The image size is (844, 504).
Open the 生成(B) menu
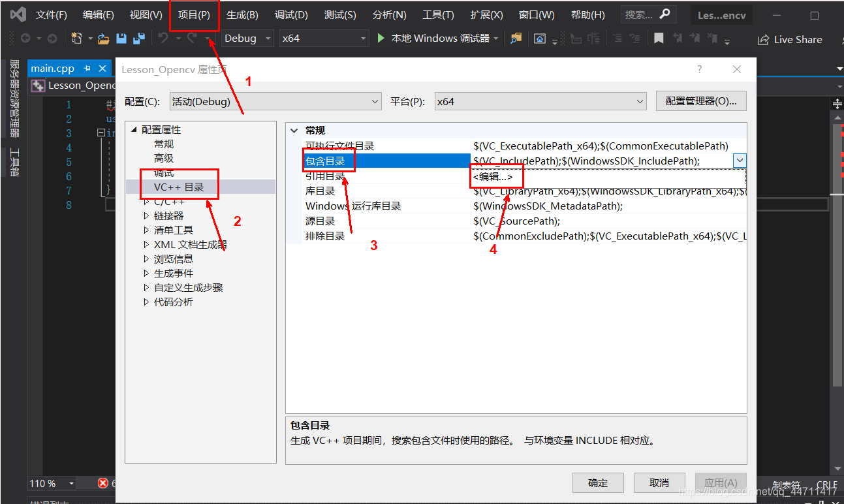point(242,14)
